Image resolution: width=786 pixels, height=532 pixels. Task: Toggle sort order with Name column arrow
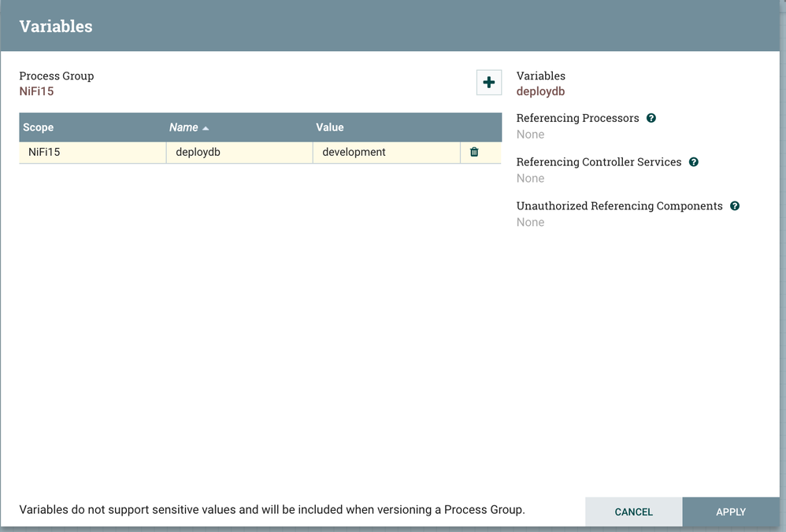[x=205, y=127]
